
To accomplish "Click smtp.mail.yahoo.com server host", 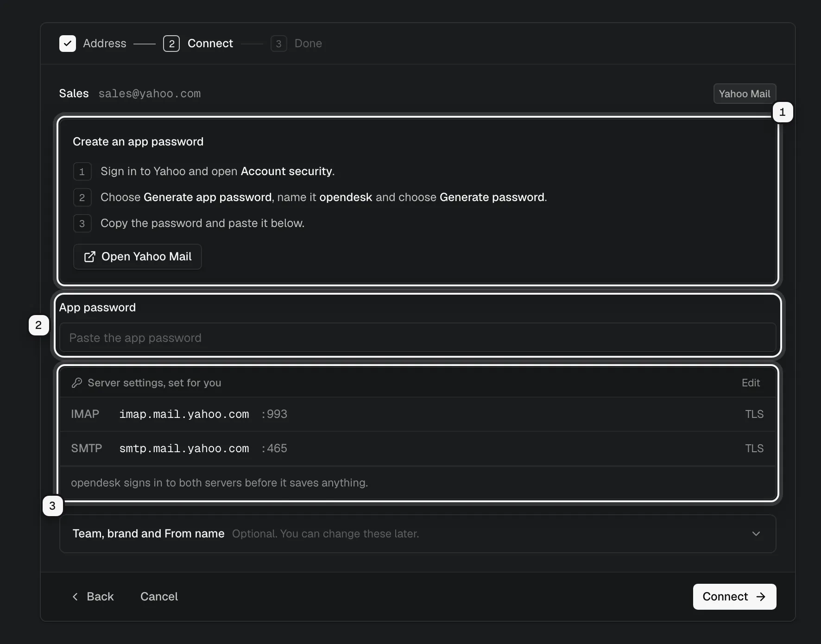I will [184, 448].
